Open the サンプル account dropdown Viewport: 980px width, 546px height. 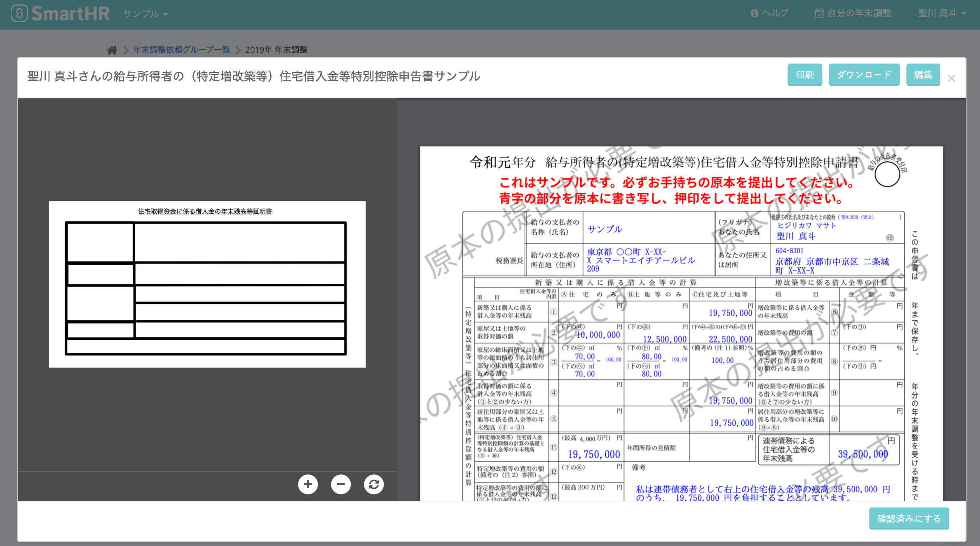[x=145, y=14]
